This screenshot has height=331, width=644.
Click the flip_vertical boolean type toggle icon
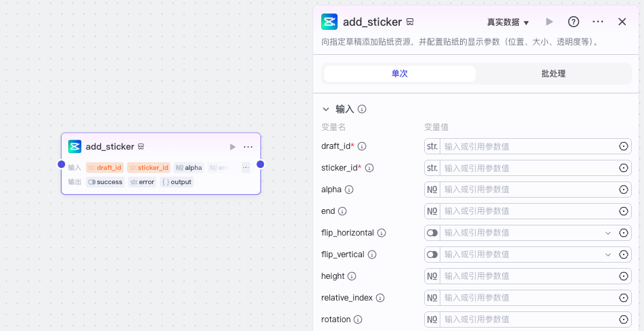point(432,255)
